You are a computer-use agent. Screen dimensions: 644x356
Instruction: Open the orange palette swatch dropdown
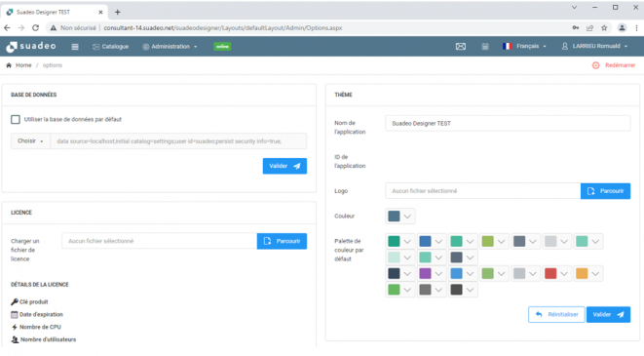coord(595,274)
